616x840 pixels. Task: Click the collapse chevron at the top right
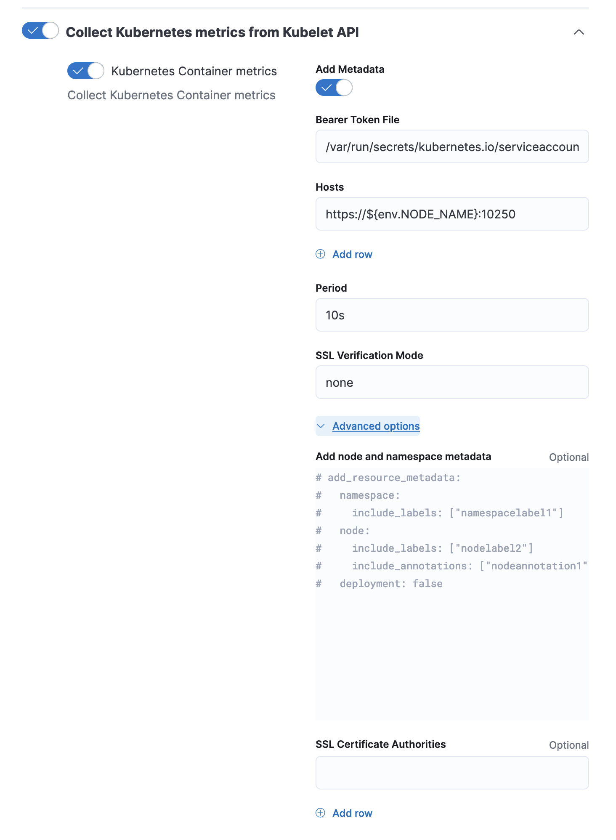tap(578, 32)
